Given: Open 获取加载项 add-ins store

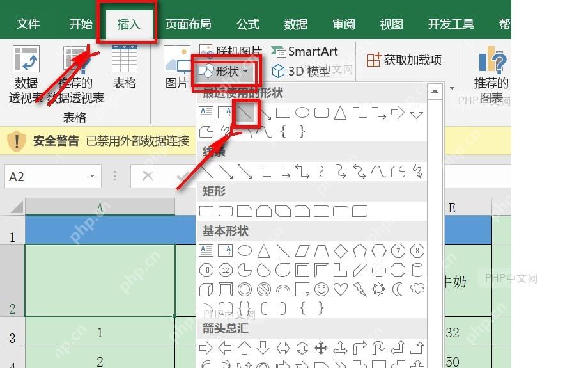Looking at the screenshot, I should tap(404, 60).
